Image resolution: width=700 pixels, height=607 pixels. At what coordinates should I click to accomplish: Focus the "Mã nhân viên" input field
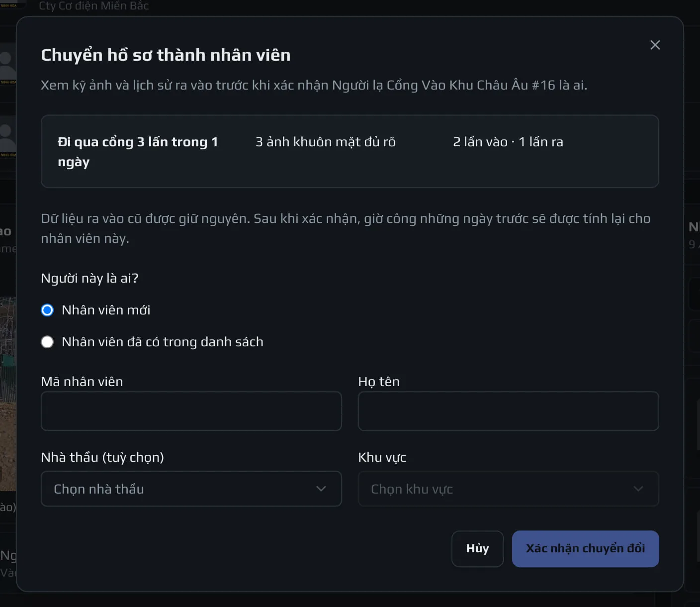[x=191, y=411]
